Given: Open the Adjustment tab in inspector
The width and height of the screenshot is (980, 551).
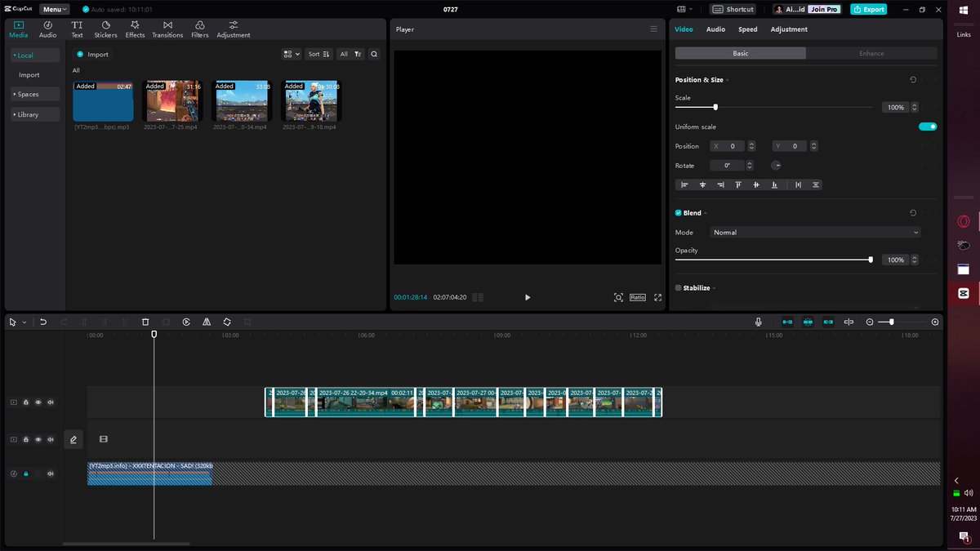Looking at the screenshot, I should [x=789, y=29].
